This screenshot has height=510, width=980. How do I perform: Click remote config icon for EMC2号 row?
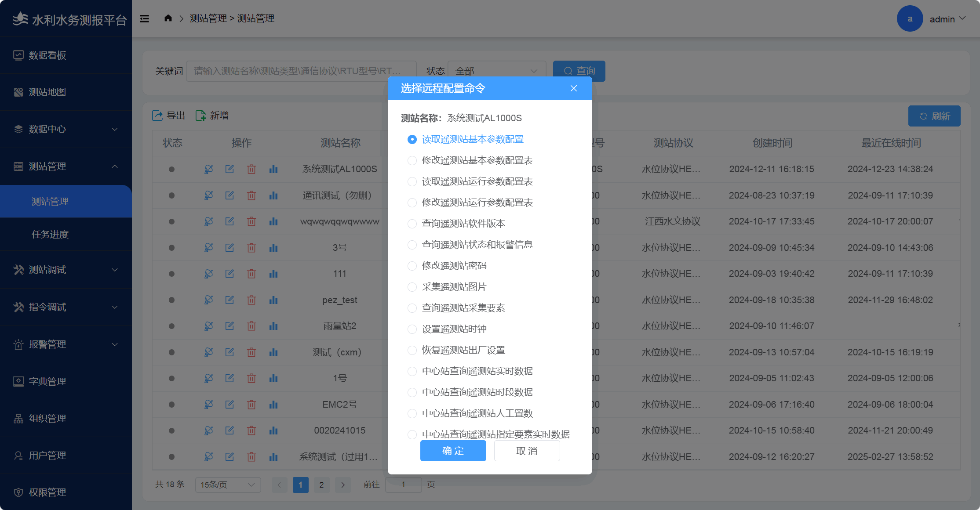pos(208,405)
